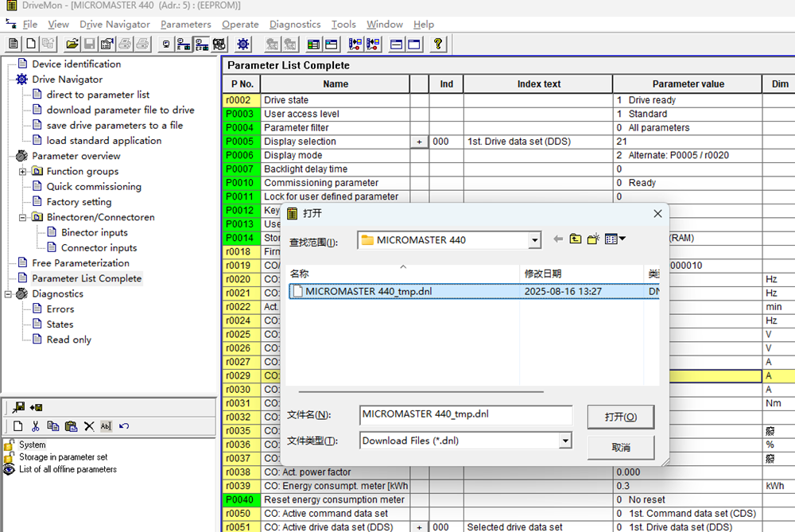Viewport: 795px width, 532px height.
Task: Open the Diagnostics menu in menu bar
Action: pyautogui.click(x=295, y=25)
